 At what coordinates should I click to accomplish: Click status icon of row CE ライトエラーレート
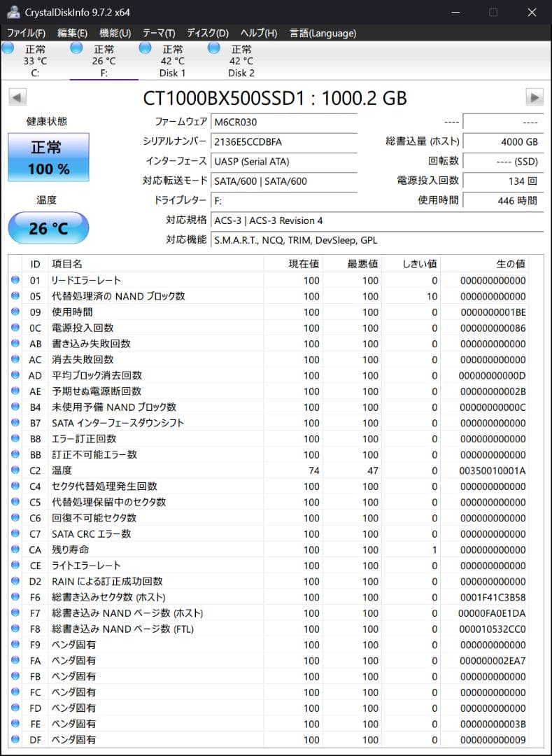click(x=15, y=565)
